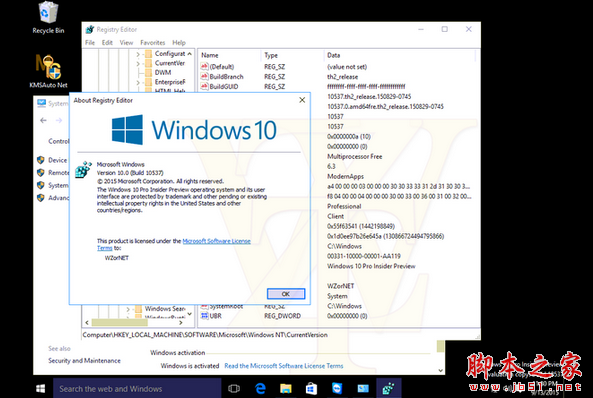Select the DWM key in the tree

tap(163, 73)
